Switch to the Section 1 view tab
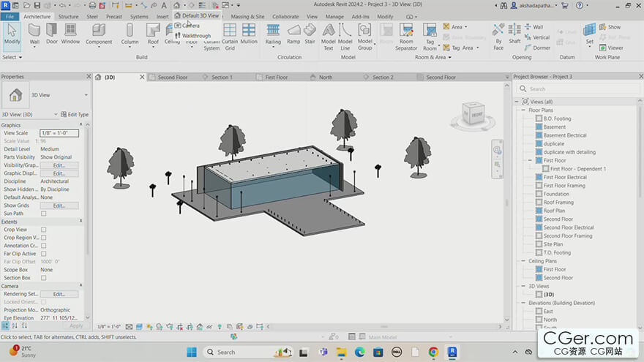Viewport: 644px width, 362px height. [221, 77]
